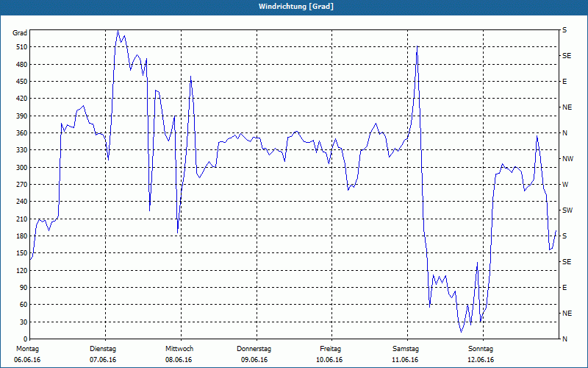
Task: Select the 210 y-axis value
Action: (x=22, y=219)
